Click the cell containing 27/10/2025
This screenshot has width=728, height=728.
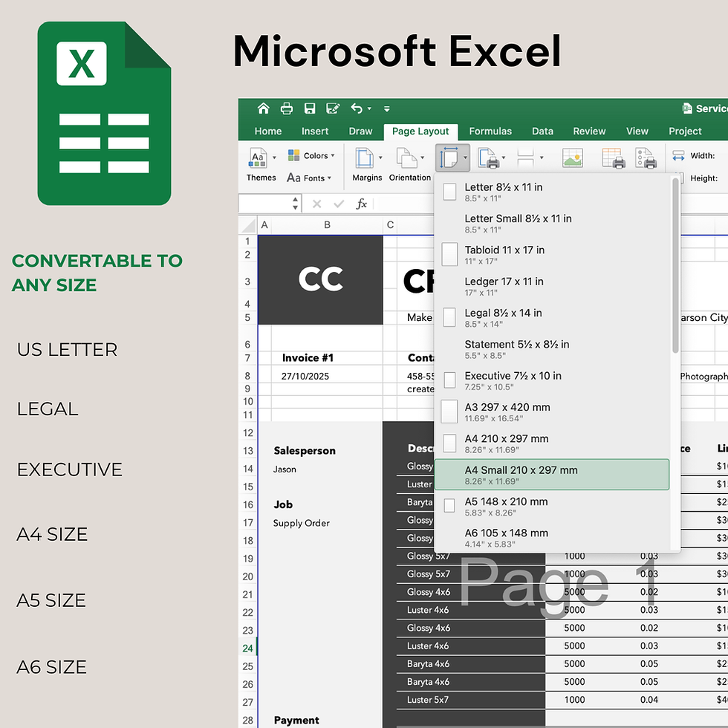[x=328, y=376]
